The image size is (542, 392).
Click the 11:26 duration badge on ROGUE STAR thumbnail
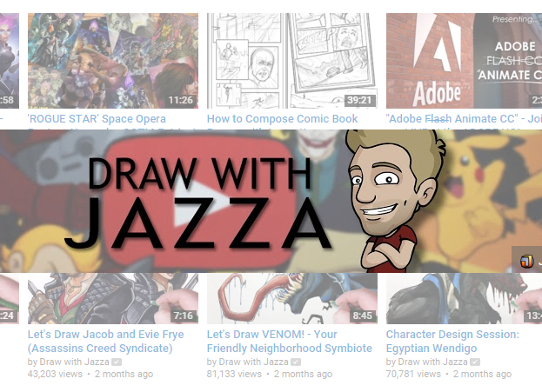[x=180, y=100]
